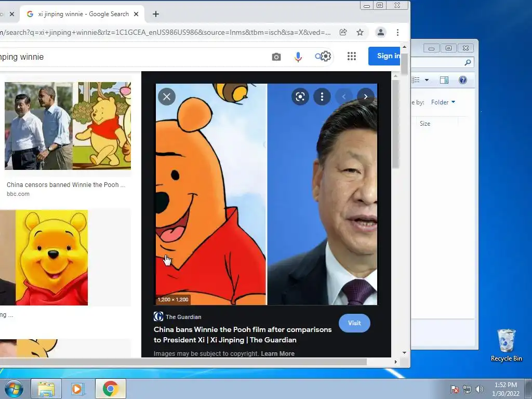This screenshot has width=532, height=399.
Task: Click the Show desktop button
Action: 528,389
